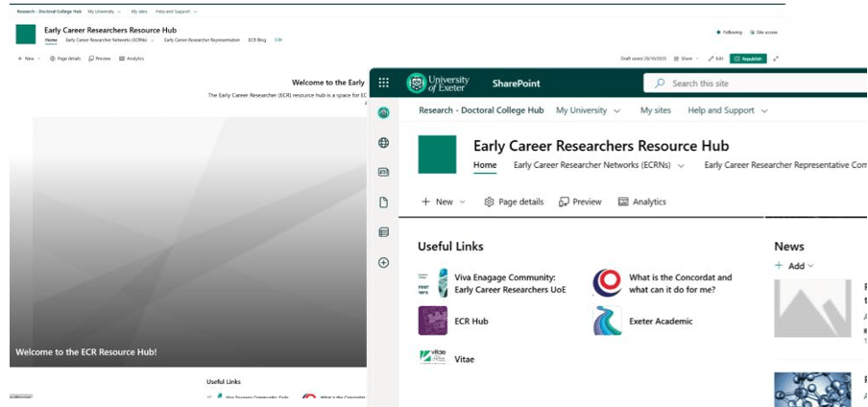This screenshot has height=407, width=868.
Task: Click the plus icon next to Add under News
Action: [x=779, y=266]
